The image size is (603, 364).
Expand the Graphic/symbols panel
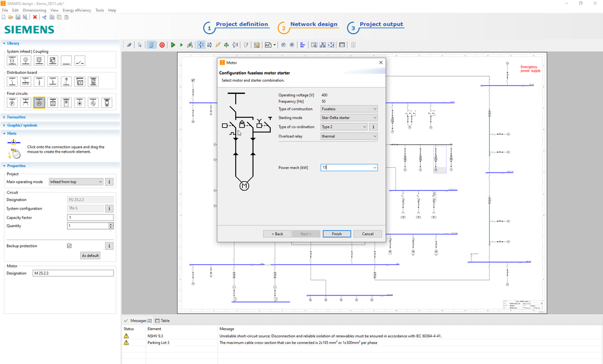click(x=22, y=125)
